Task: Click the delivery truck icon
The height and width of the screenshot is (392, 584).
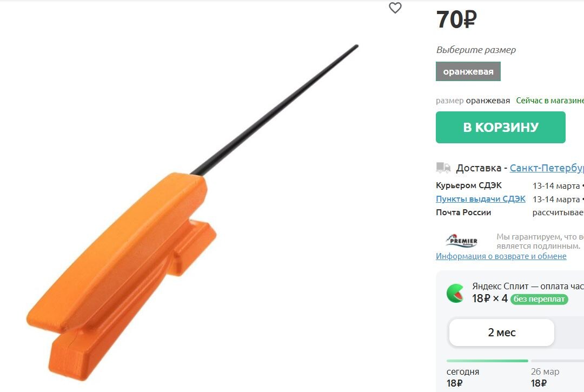Action: [x=443, y=168]
